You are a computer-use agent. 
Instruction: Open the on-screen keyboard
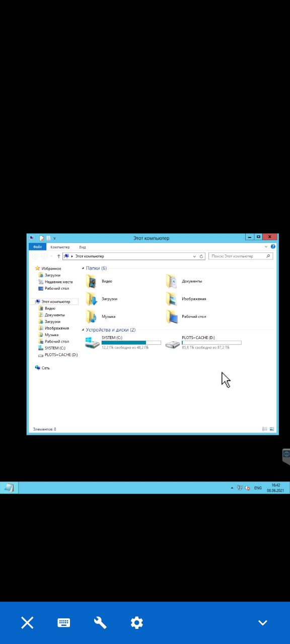[x=63, y=623]
